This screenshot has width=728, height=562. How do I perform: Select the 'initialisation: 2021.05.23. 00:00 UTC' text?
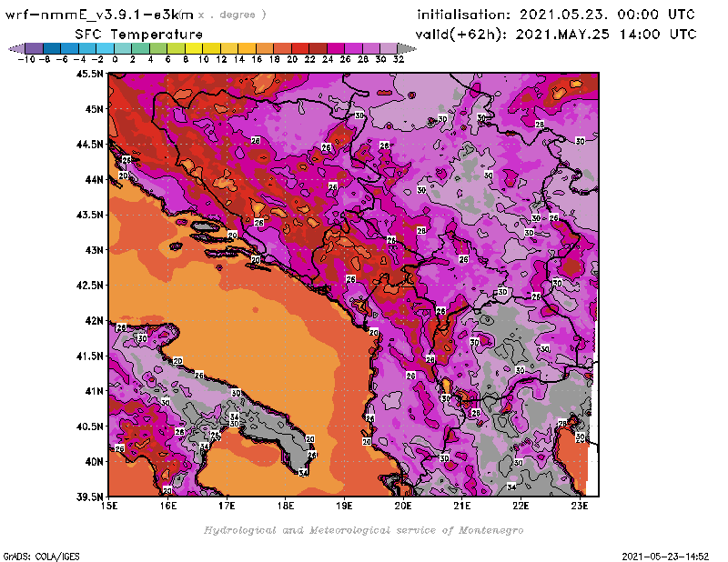tap(556, 15)
